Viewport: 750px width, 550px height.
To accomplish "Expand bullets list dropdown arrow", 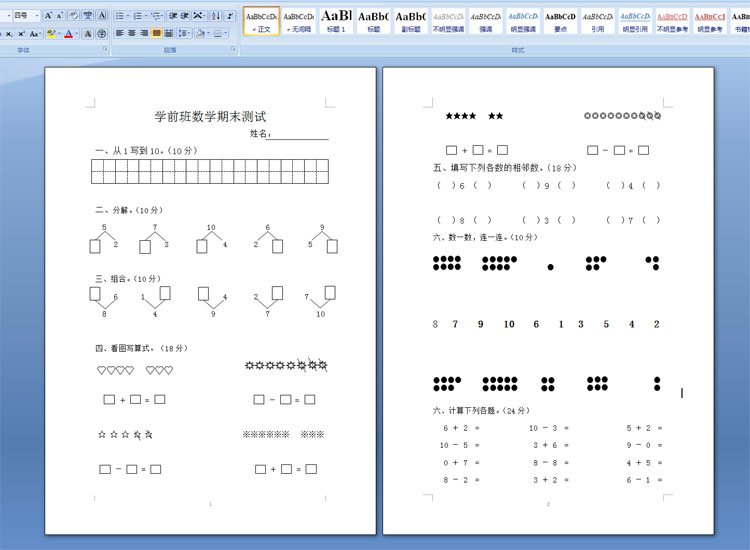I will 128,16.
